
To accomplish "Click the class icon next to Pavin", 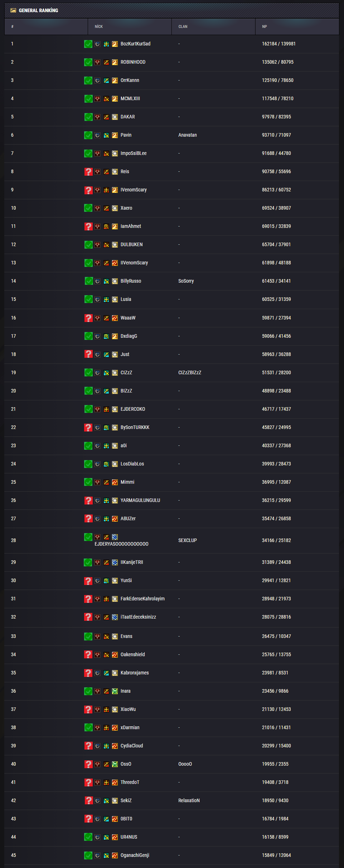I will (x=106, y=135).
